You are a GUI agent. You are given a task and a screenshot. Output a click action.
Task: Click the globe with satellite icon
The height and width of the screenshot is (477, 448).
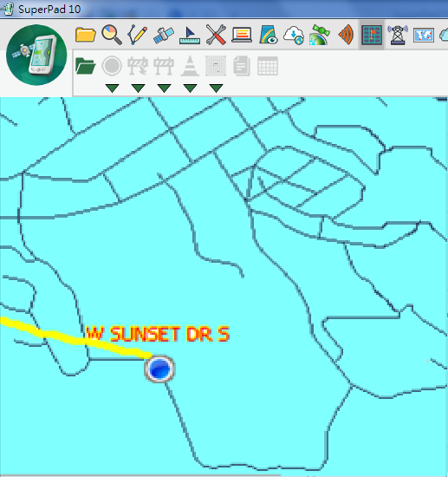[320, 35]
